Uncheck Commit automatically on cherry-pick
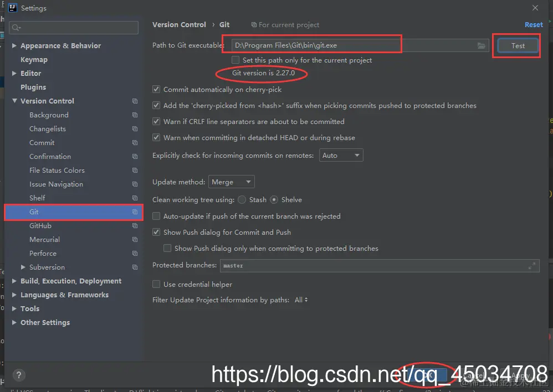Image resolution: width=553 pixels, height=392 pixels. [x=156, y=90]
